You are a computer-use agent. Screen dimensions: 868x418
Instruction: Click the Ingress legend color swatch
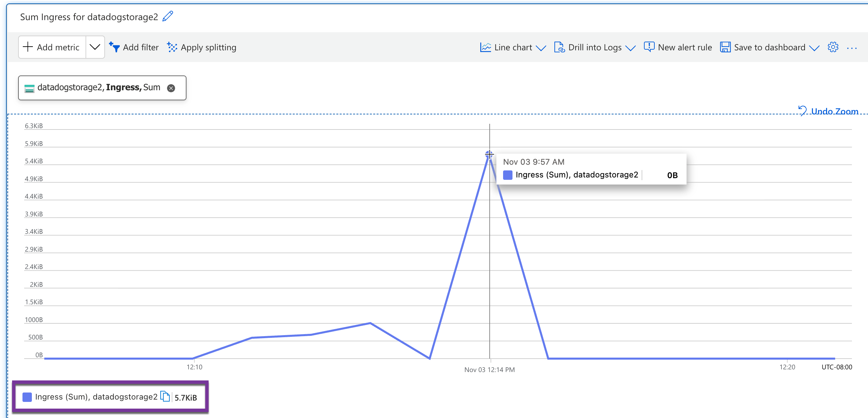point(27,397)
